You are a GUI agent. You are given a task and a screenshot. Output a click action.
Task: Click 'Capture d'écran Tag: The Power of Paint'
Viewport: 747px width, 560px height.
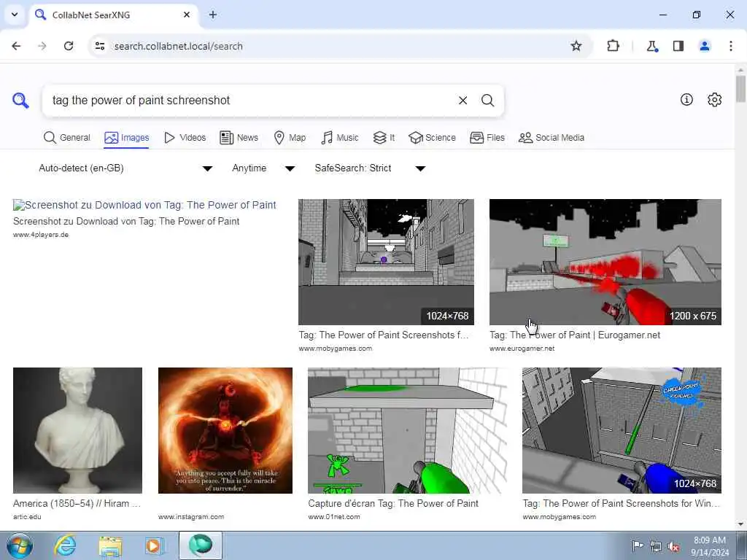coord(393,503)
